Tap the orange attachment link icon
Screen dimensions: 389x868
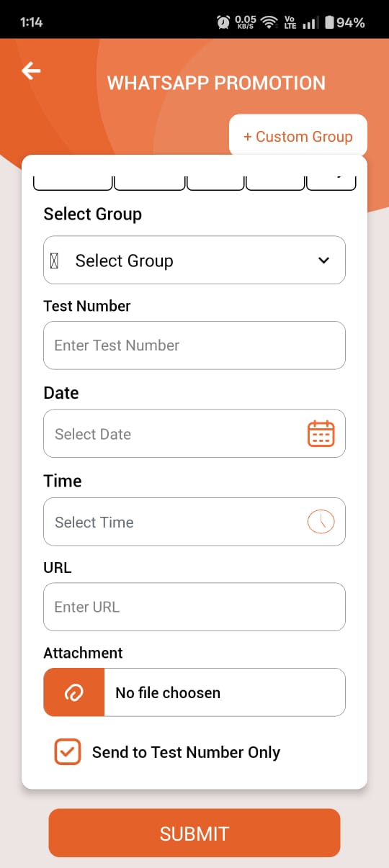click(74, 692)
